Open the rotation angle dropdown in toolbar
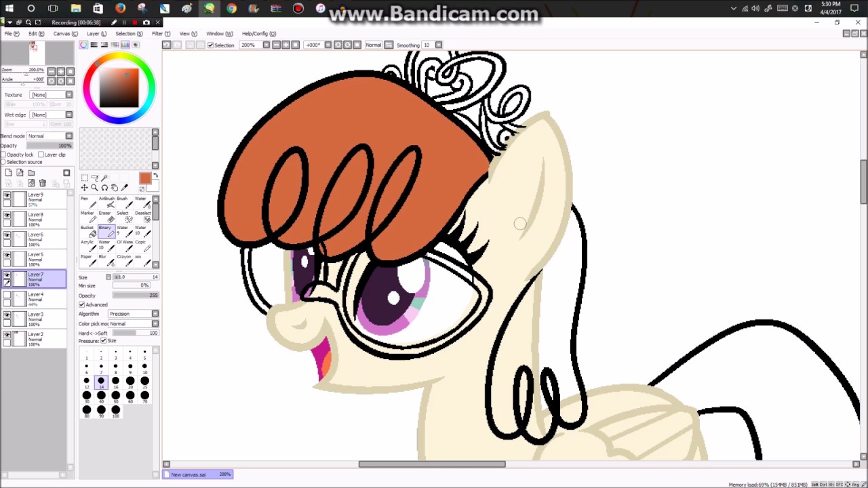This screenshot has width=868, height=488. pos(328,45)
